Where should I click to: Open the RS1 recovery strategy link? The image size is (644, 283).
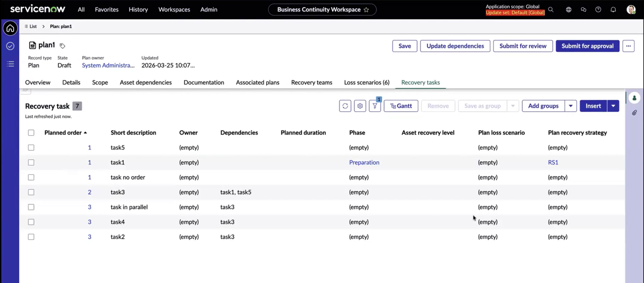tap(553, 162)
